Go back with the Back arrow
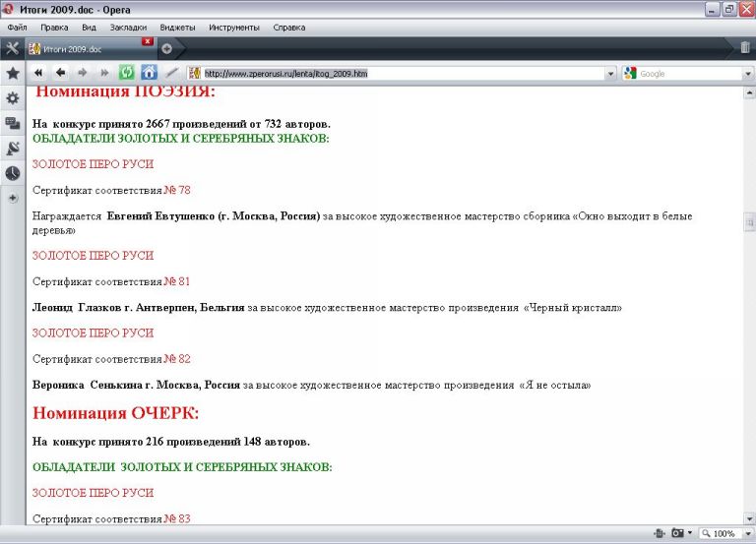756x544 pixels. (60, 73)
